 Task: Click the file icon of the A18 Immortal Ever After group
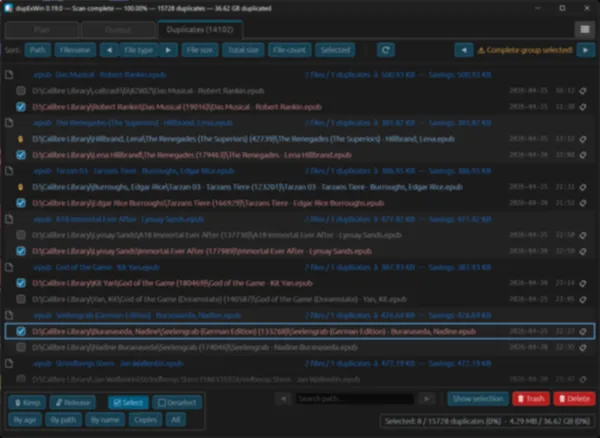(9, 219)
